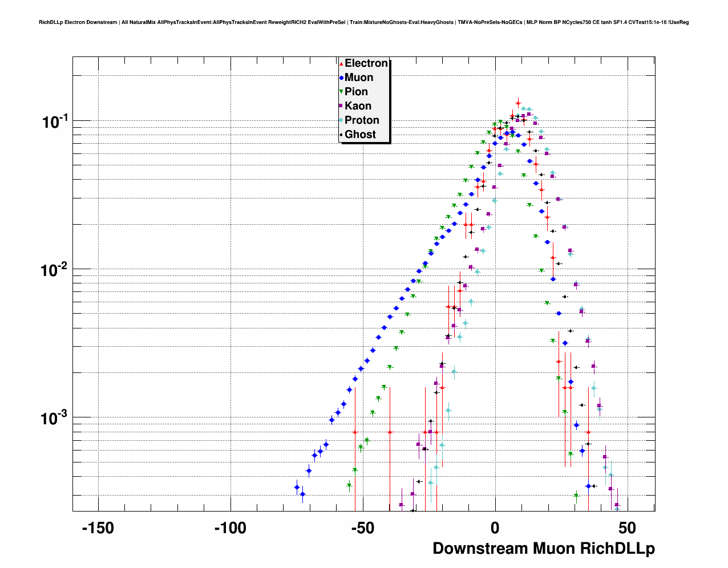Select the Kaon legend text
Viewport: 728px width, 568px height.
[x=358, y=106]
